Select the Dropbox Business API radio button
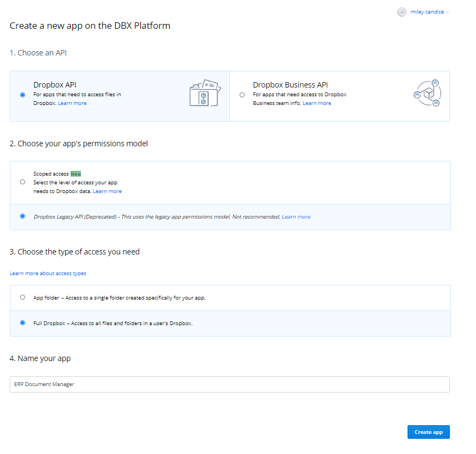Viewport: 476px width, 454px height. tap(242, 95)
